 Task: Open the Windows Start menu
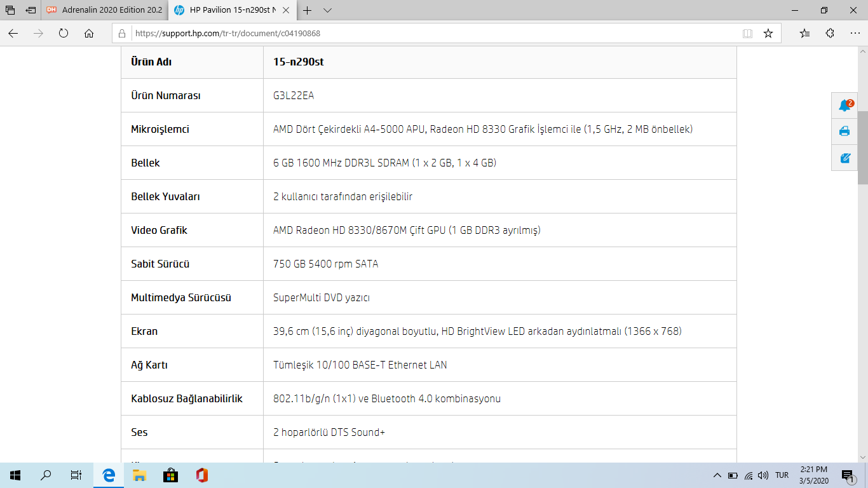click(15, 475)
